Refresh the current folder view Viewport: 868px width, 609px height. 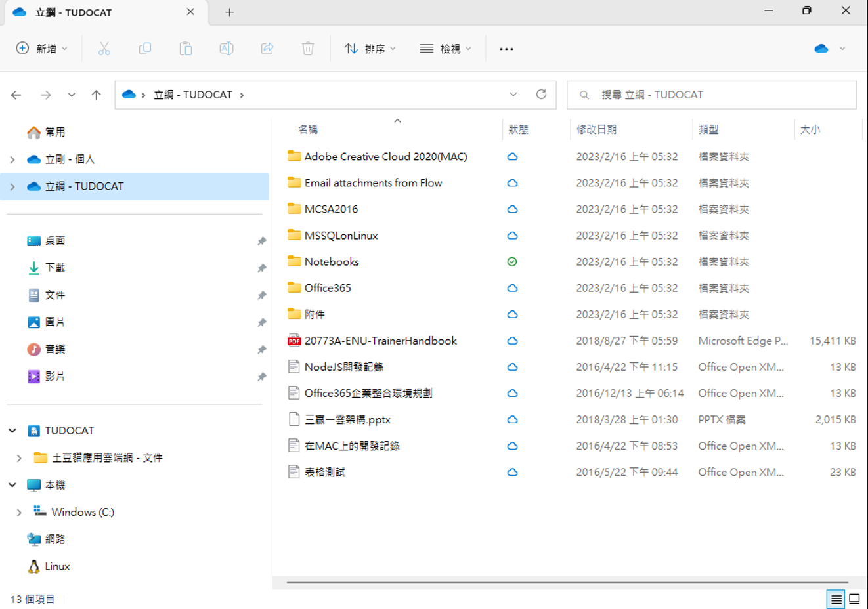click(541, 94)
